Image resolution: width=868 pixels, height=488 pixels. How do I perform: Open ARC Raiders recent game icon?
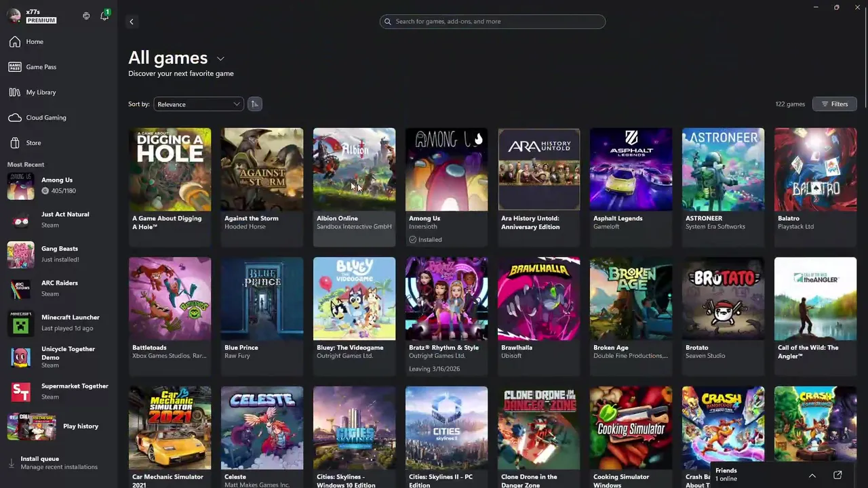20,289
